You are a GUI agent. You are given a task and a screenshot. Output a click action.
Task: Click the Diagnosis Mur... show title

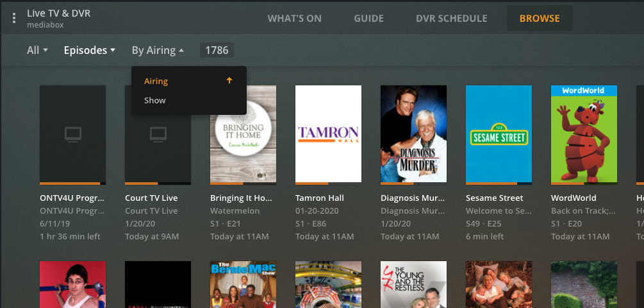pos(413,198)
